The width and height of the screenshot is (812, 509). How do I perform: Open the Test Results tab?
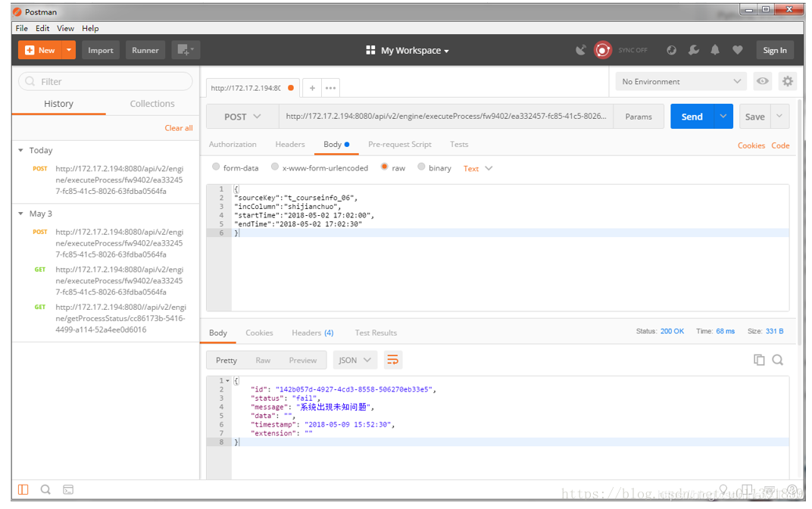(376, 333)
